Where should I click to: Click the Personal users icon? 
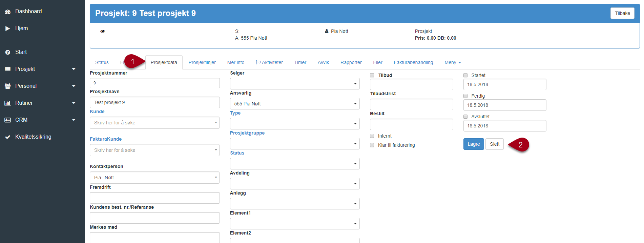[x=7, y=86]
